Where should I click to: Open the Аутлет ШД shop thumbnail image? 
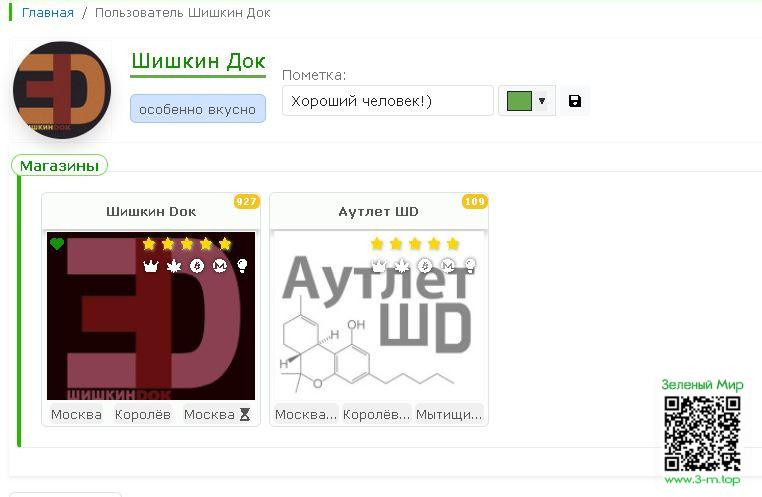[x=379, y=316]
